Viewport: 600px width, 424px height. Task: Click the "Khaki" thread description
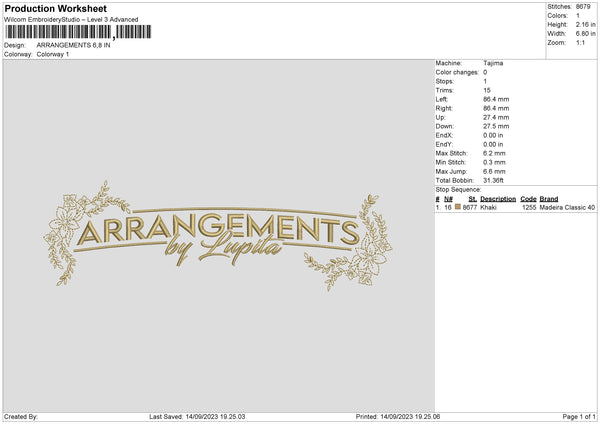[488, 207]
